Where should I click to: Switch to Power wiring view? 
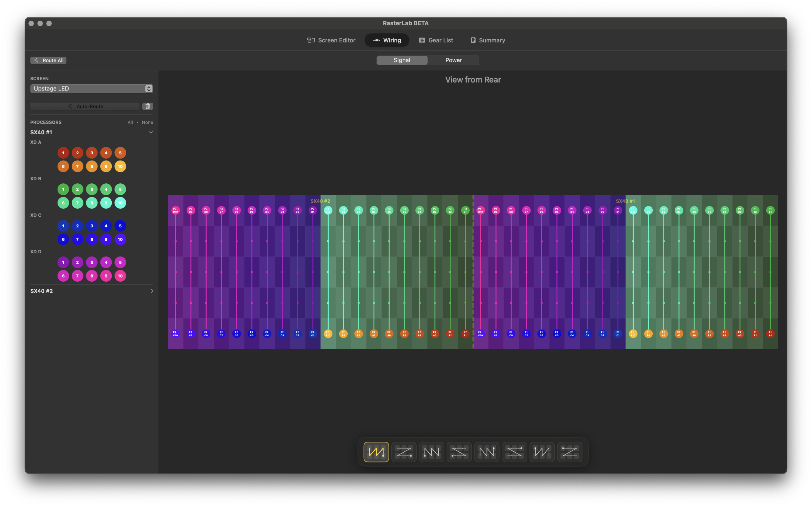453,60
